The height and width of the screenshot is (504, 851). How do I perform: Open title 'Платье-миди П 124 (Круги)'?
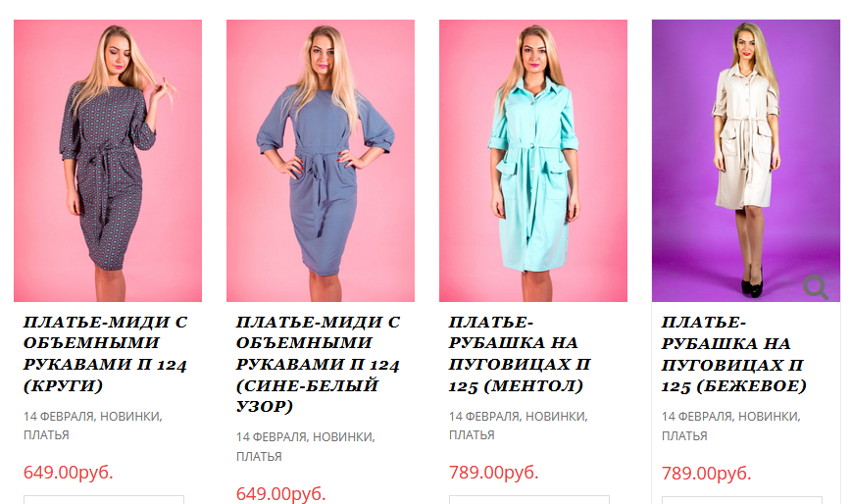105,354
